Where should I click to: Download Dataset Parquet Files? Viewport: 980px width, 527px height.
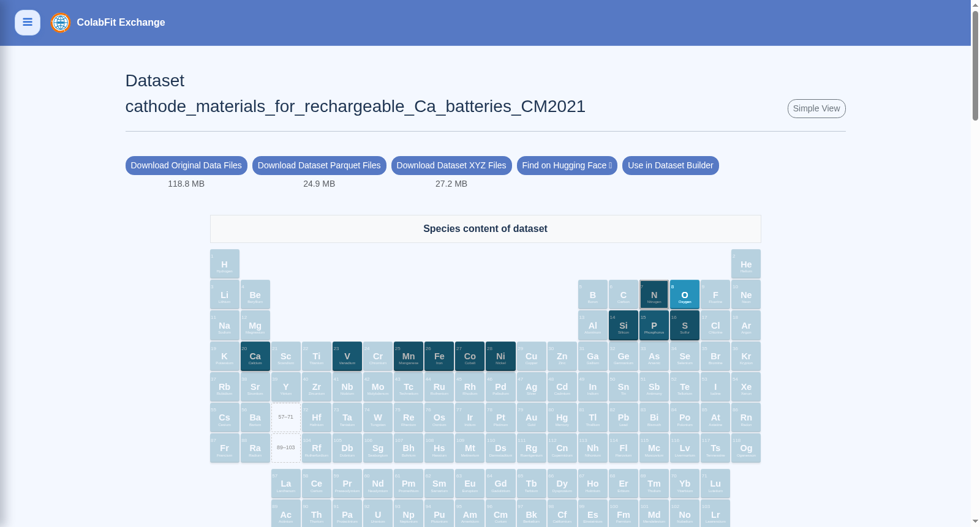[319, 165]
